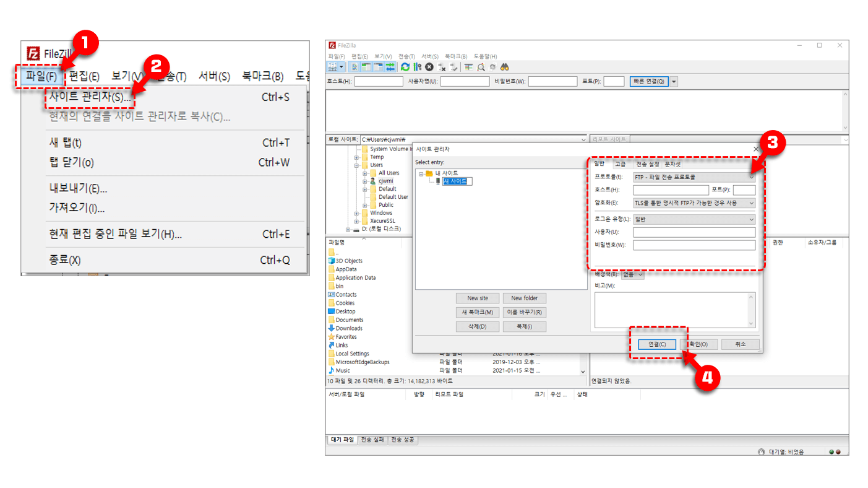Cancel current operation with the black X icon
This screenshot has height=488, width=868.
[429, 67]
